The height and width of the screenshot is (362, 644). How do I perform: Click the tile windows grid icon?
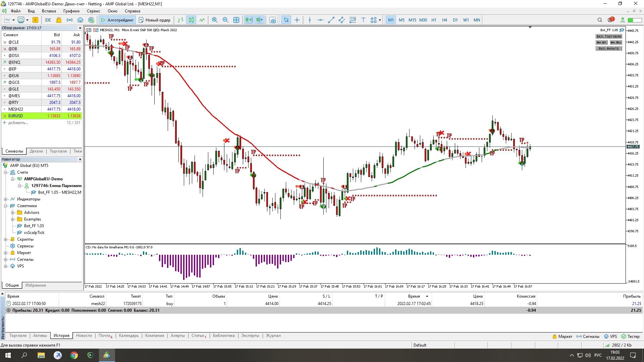coord(236,20)
